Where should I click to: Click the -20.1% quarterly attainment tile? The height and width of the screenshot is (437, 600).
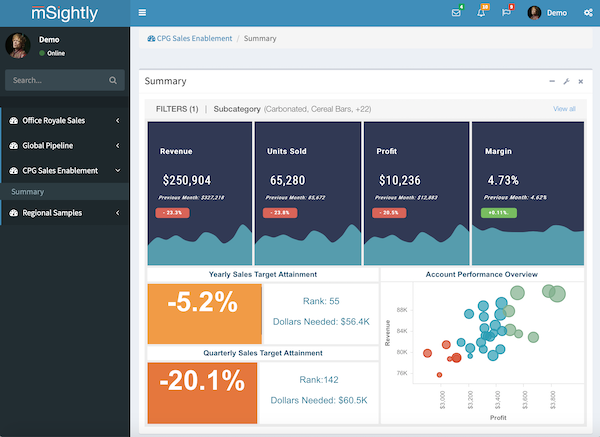click(x=202, y=393)
